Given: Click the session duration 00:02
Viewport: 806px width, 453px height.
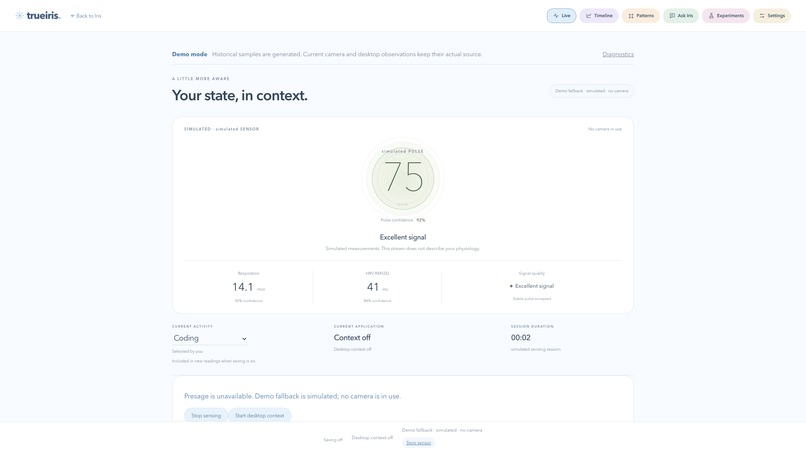Looking at the screenshot, I should click(521, 338).
